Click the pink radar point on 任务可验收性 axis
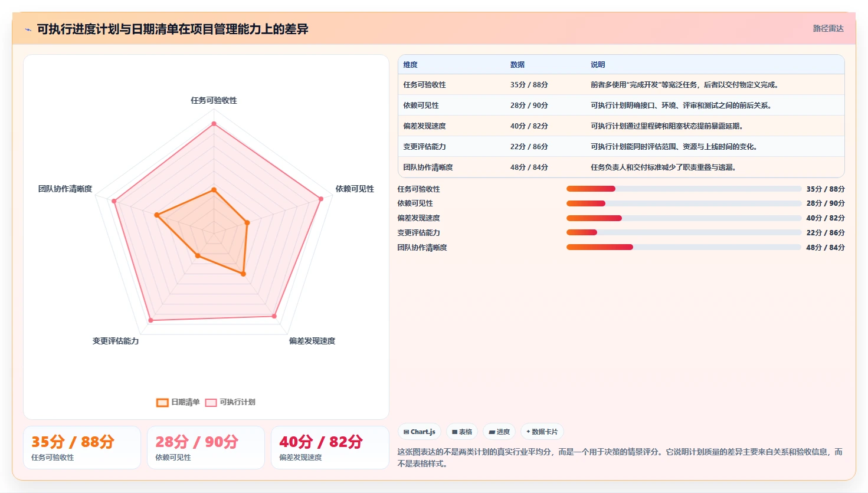868x493 pixels. pos(214,124)
